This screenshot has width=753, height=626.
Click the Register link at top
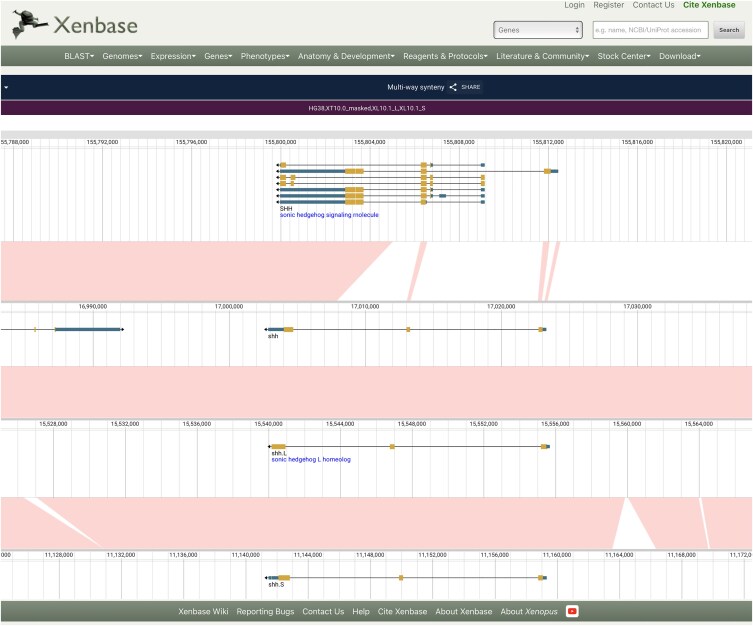click(x=608, y=5)
